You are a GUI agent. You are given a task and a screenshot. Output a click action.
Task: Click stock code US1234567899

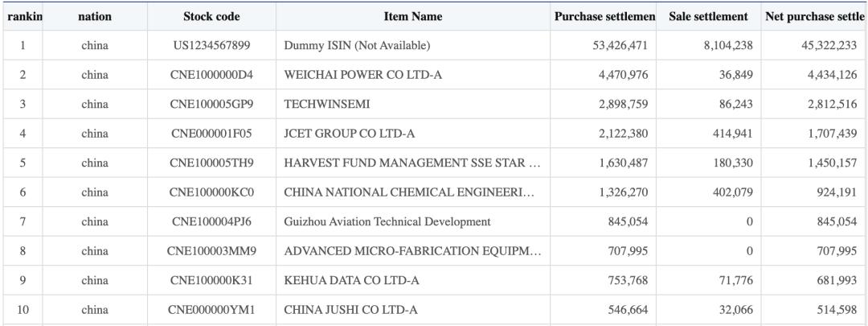tap(211, 45)
